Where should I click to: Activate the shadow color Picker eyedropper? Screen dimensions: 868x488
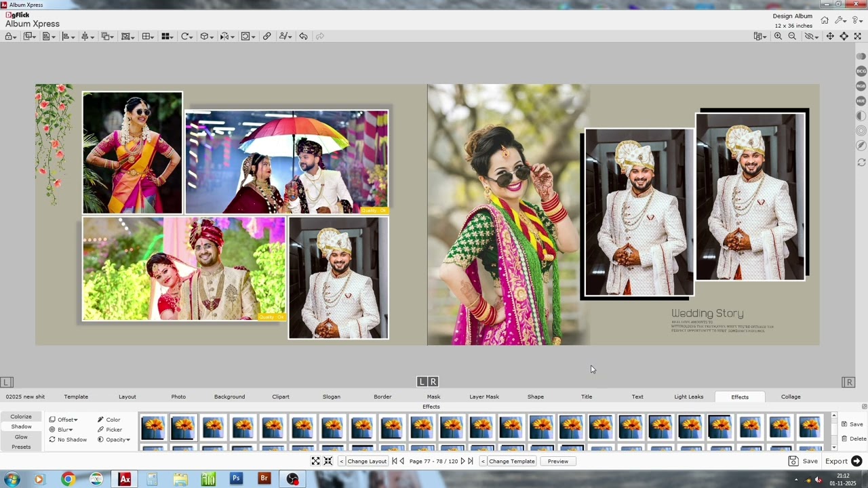[110, 430]
